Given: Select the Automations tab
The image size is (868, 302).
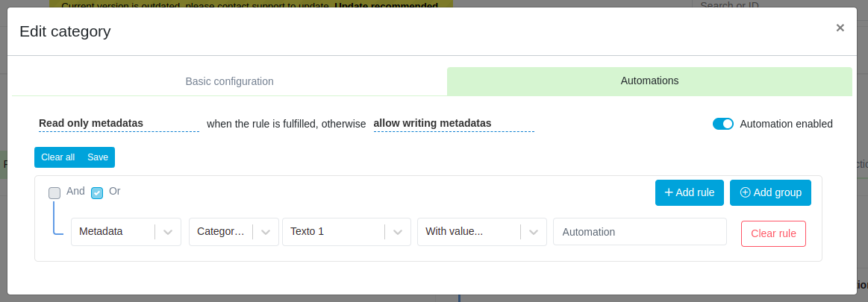Looking at the screenshot, I should [x=649, y=81].
